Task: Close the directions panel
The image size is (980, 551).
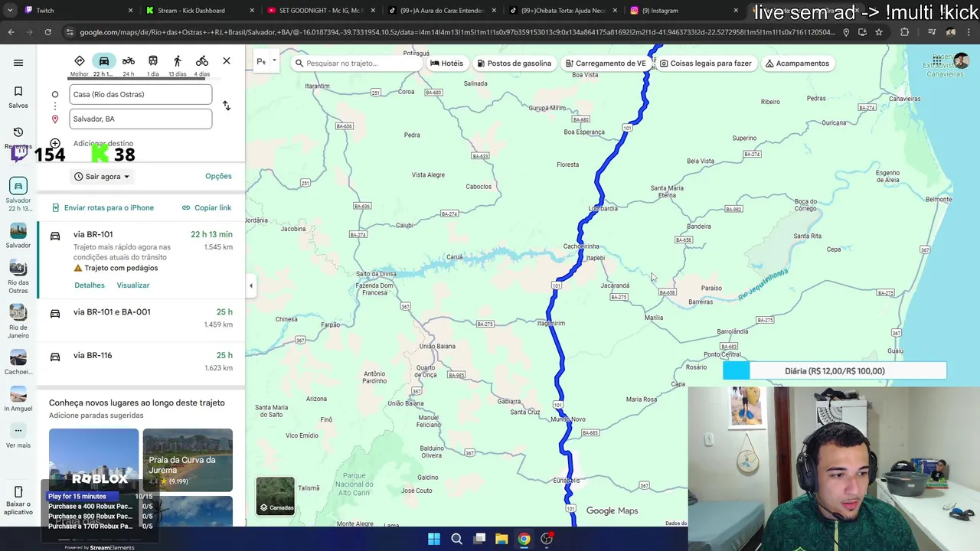Action: point(227,61)
